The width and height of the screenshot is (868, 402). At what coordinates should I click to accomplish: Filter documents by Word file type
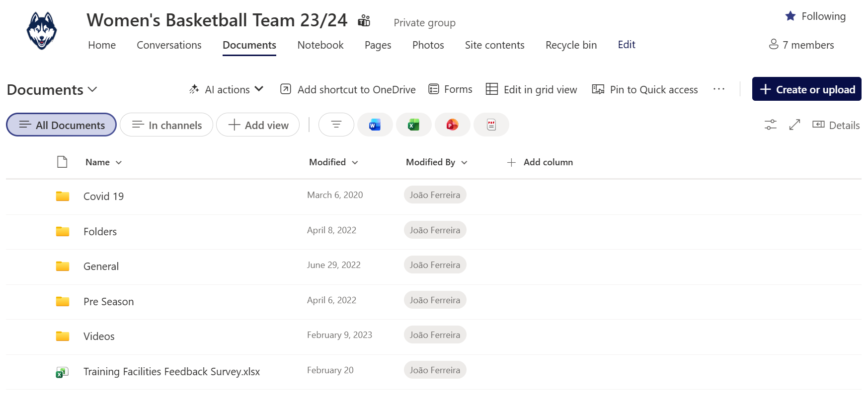pos(375,125)
